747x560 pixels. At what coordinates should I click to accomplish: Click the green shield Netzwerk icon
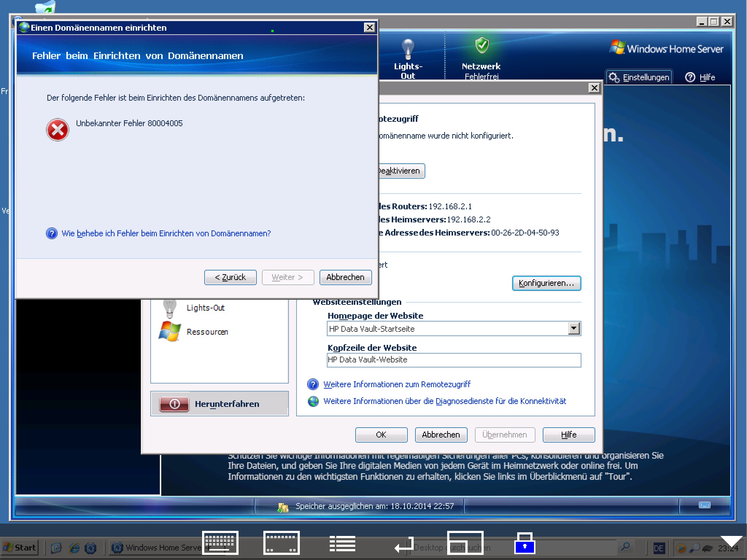[482, 45]
